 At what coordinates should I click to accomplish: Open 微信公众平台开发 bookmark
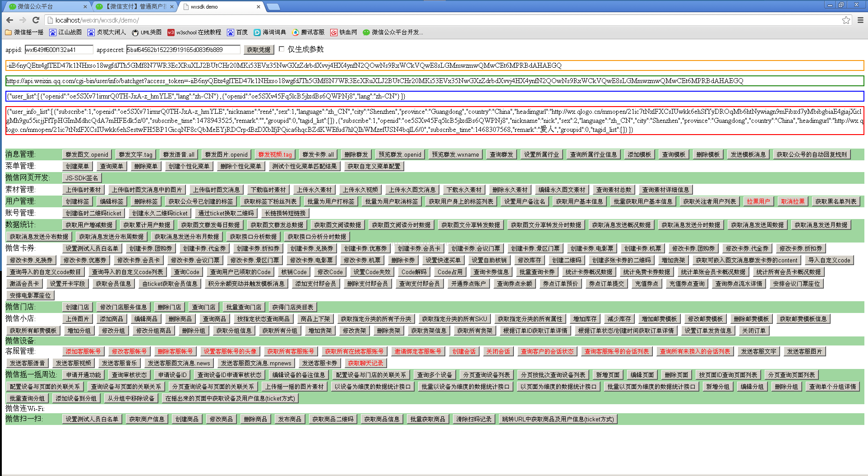(x=392, y=32)
